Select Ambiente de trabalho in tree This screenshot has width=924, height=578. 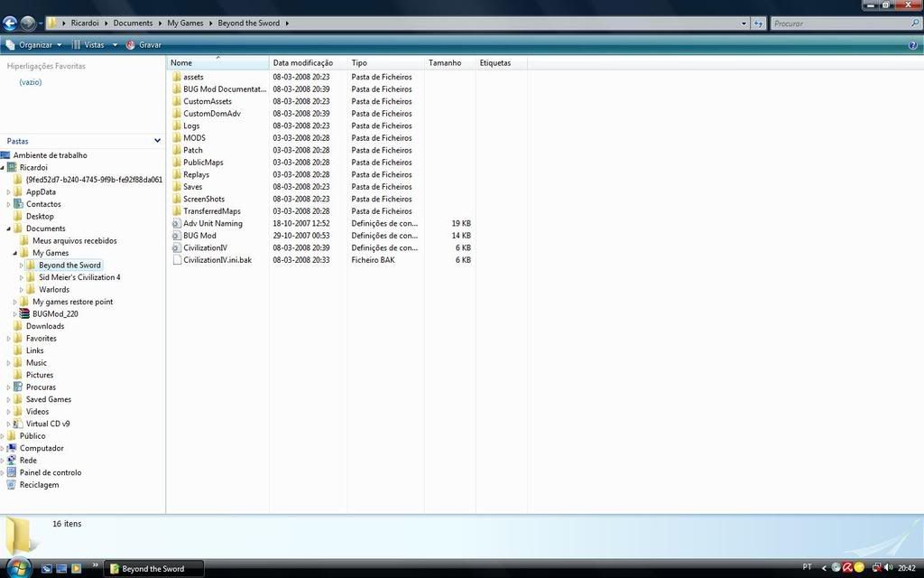click(x=51, y=155)
